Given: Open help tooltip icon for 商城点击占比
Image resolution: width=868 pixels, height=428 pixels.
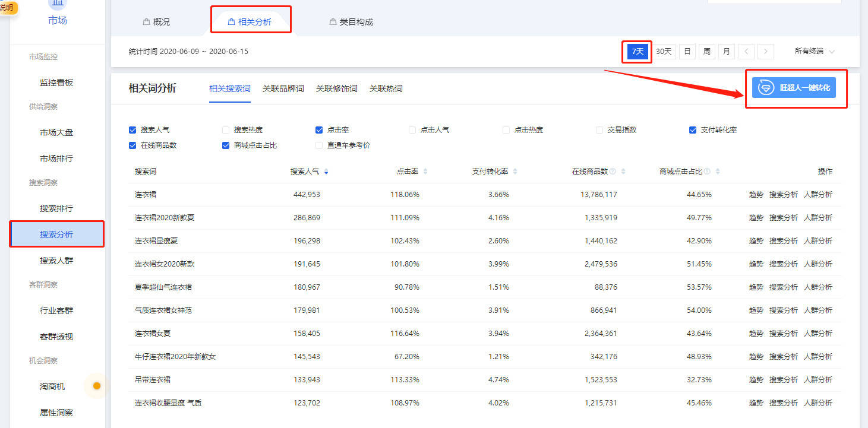Looking at the screenshot, I should click(707, 172).
